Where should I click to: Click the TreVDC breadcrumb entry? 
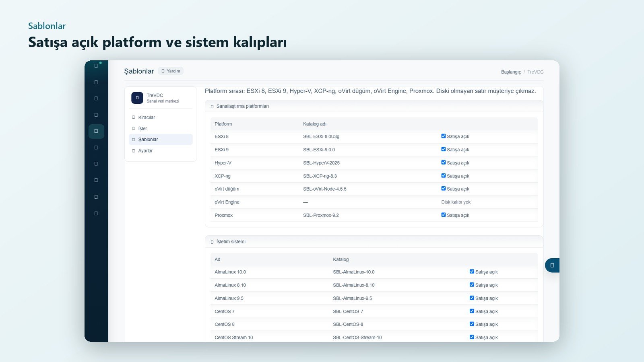tap(535, 72)
